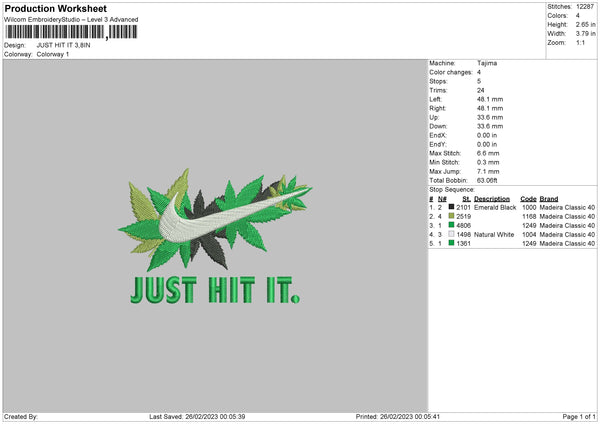Select the EndY value 0.00 in
This screenshot has width=600, height=424.
point(487,145)
